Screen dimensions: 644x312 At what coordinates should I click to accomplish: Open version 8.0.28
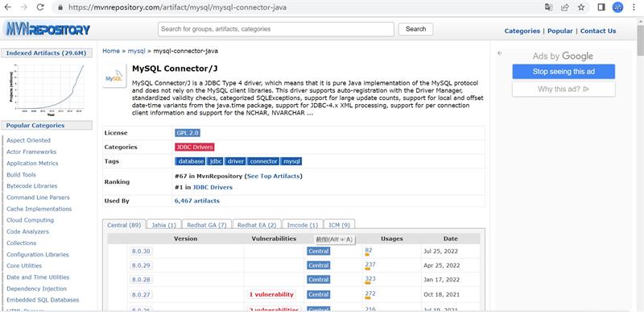tap(141, 280)
